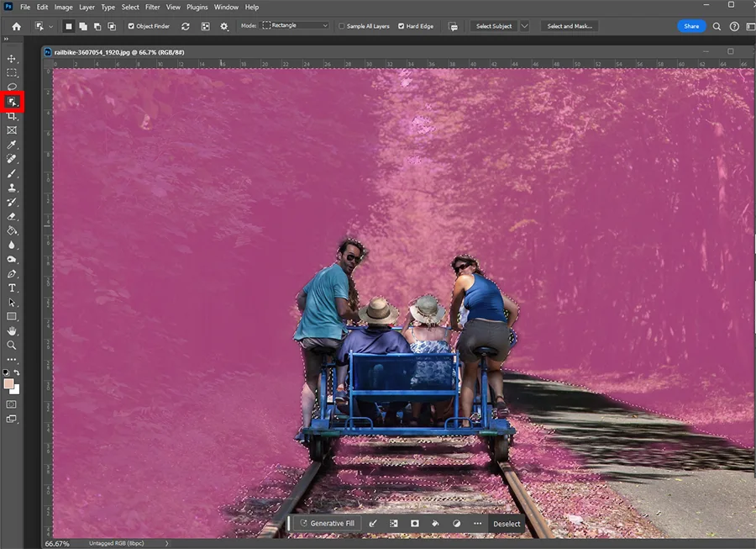
Task: Open the File menu
Action: (25, 8)
